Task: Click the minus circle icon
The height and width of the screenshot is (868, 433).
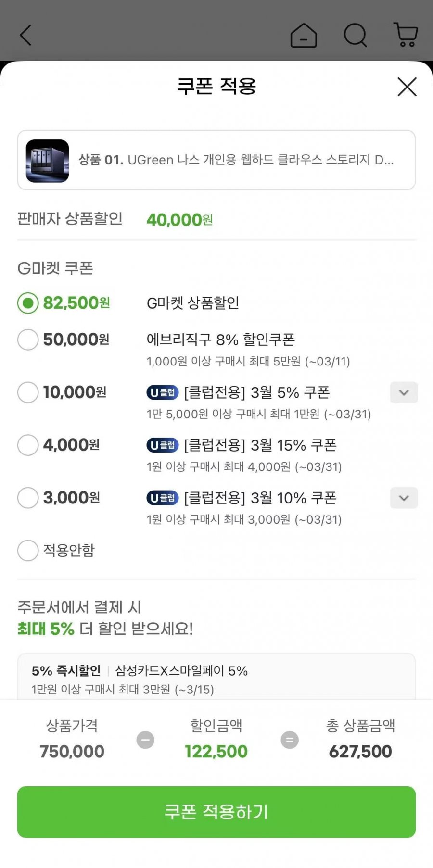Action: [x=145, y=740]
